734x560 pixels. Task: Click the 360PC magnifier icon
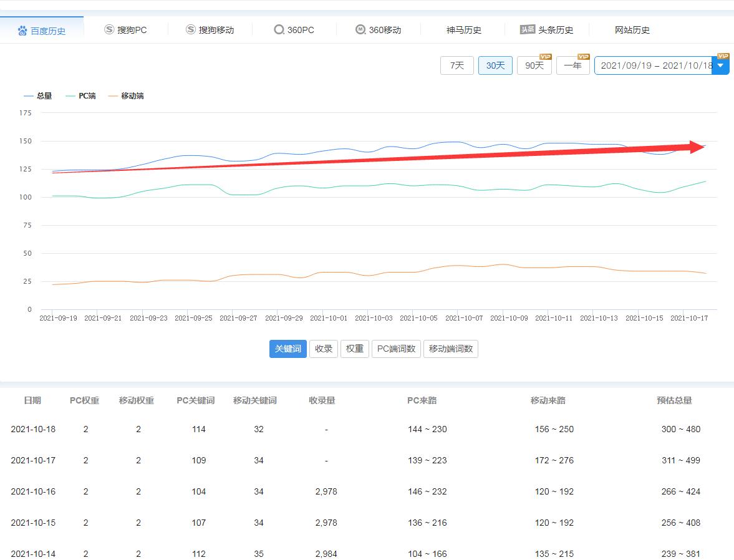click(279, 29)
